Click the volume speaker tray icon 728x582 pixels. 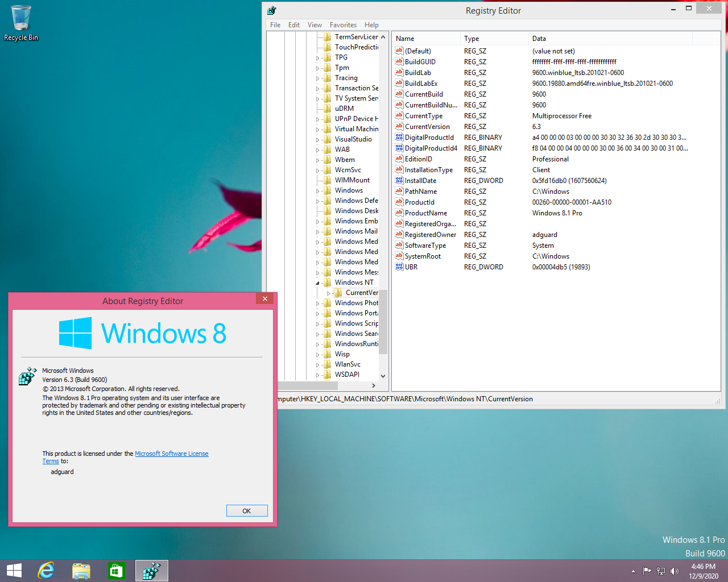pos(675,571)
